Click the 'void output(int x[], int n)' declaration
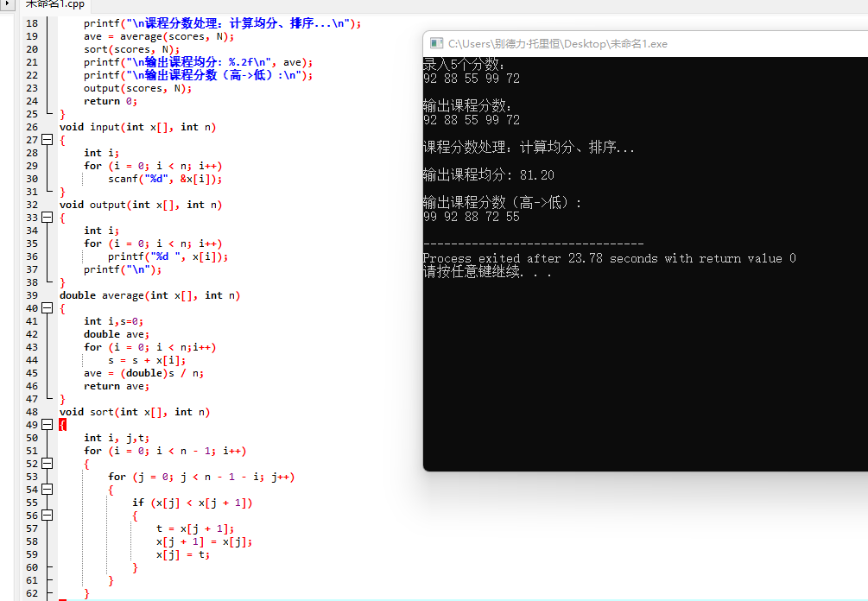Viewport: 868px width, 601px height. (x=141, y=205)
